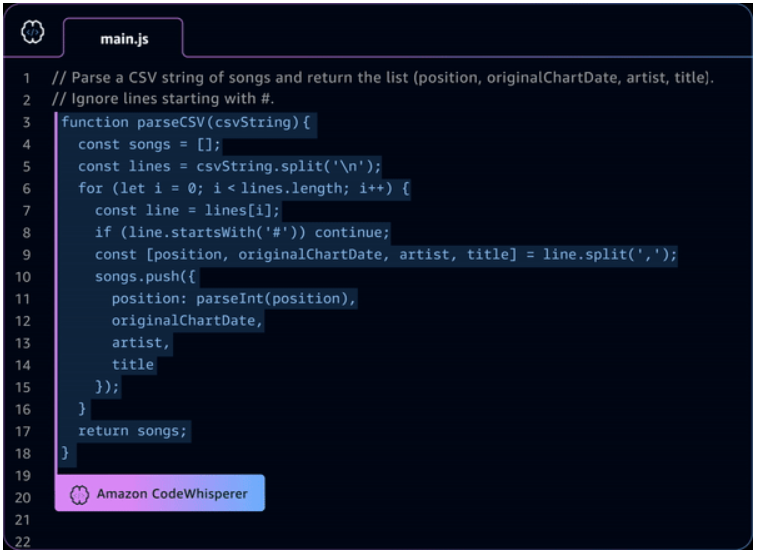Click songs.push on line 10
The height and width of the screenshot is (554, 758).
coord(137,277)
